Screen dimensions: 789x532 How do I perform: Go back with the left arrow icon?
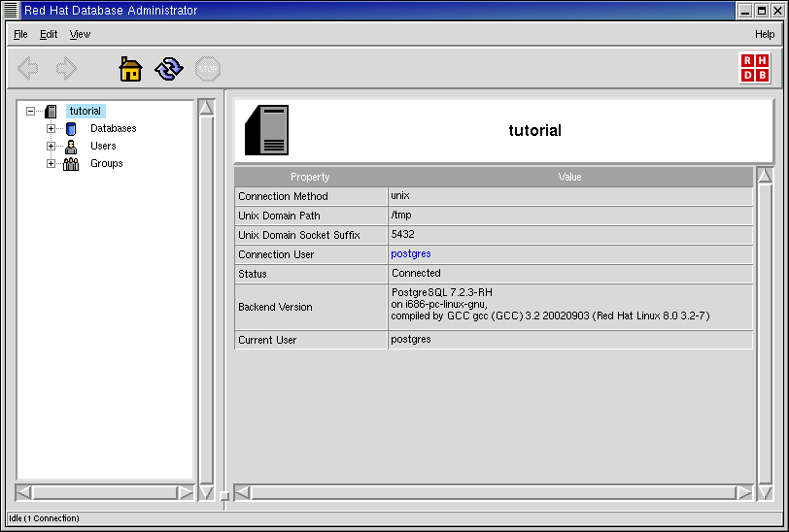(28, 68)
